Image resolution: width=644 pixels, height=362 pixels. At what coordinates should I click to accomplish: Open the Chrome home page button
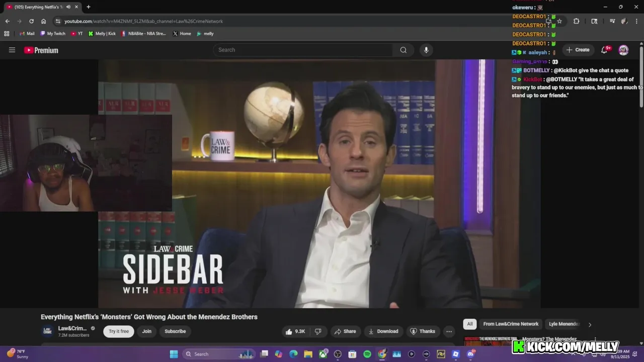pyautogui.click(x=44, y=21)
